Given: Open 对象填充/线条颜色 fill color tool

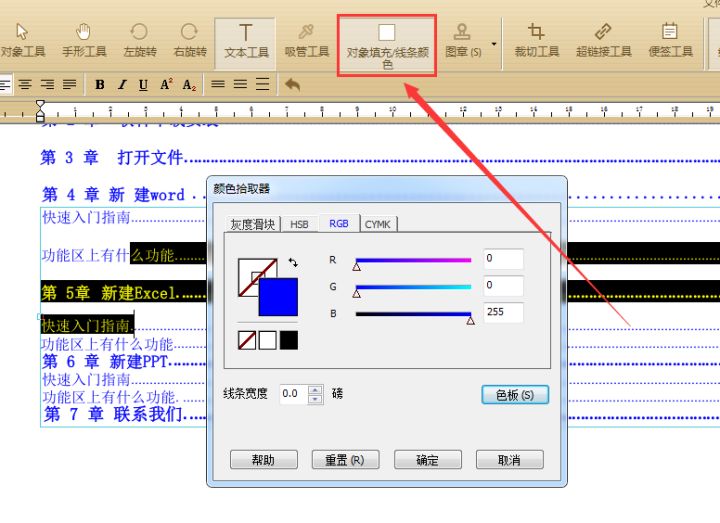Looking at the screenshot, I should (x=386, y=44).
